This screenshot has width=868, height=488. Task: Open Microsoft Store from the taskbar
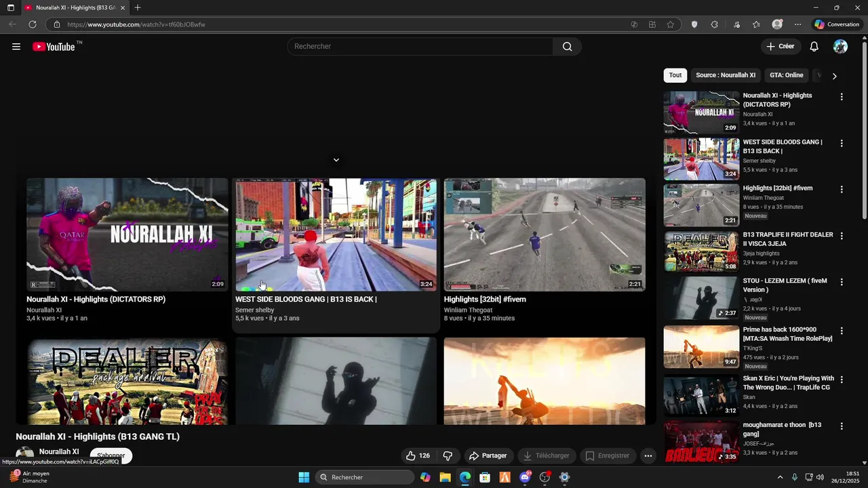tap(485, 477)
